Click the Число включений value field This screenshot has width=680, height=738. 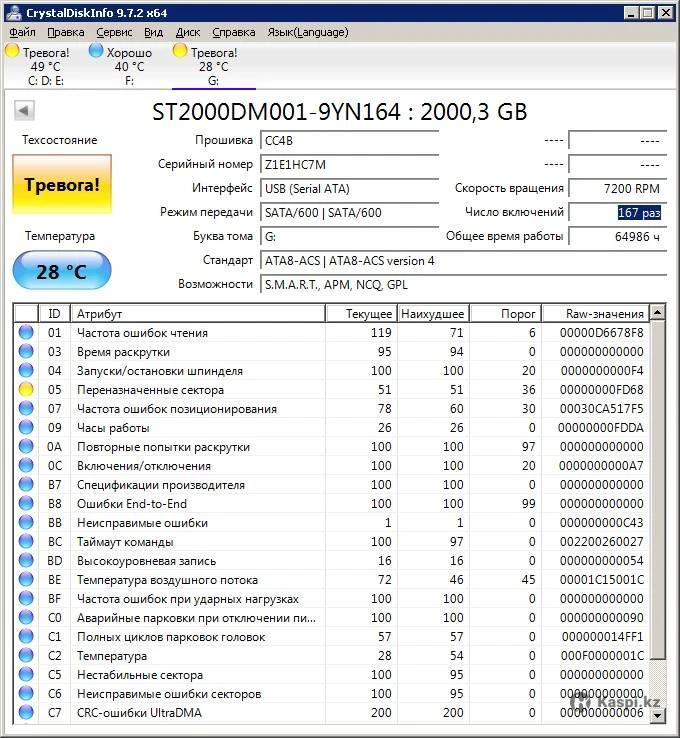pyautogui.click(x=617, y=212)
